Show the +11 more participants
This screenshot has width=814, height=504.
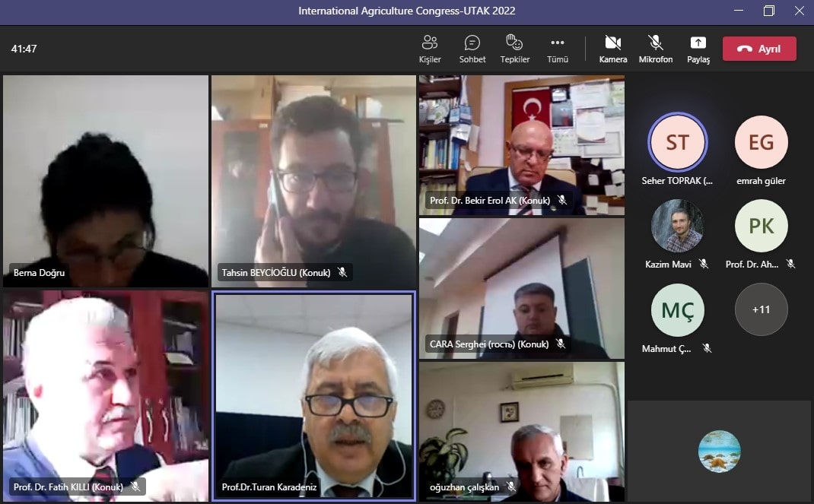(x=761, y=309)
